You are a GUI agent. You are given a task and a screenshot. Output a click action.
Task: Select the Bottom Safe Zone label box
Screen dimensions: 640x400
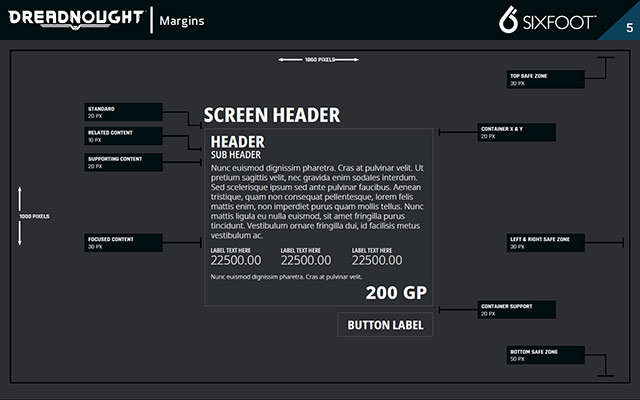click(x=541, y=355)
